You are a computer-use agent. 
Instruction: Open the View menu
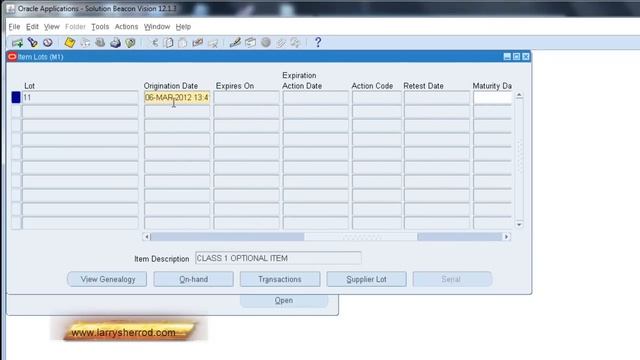pos(52,27)
